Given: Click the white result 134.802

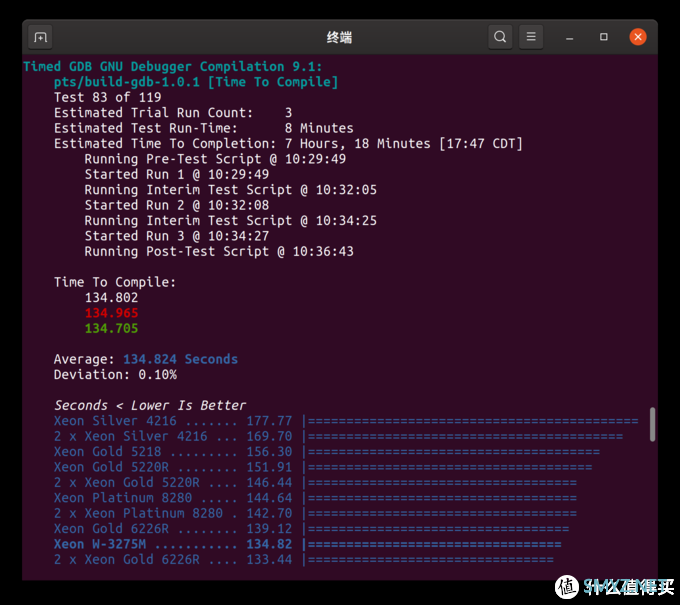Looking at the screenshot, I should pyautogui.click(x=111, y=298).
